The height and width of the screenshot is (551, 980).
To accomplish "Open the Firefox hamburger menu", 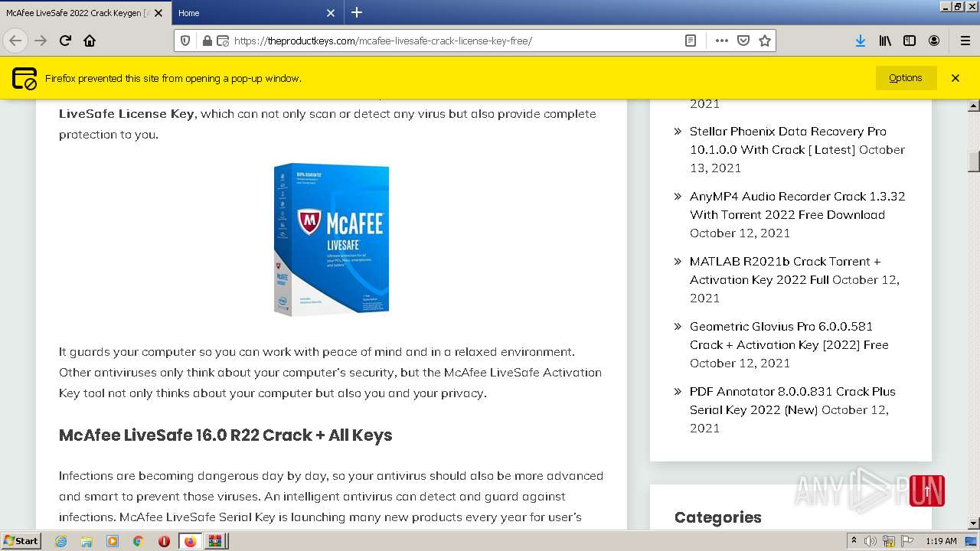I will coord(965,41).
